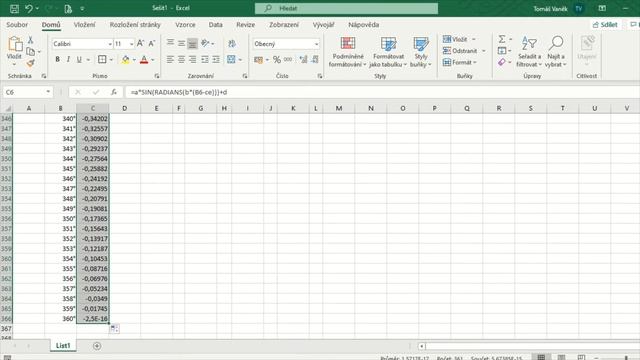Click the Formát cells button
The height and width of the screenshot is (360, 640).
[x=460, y=62]
